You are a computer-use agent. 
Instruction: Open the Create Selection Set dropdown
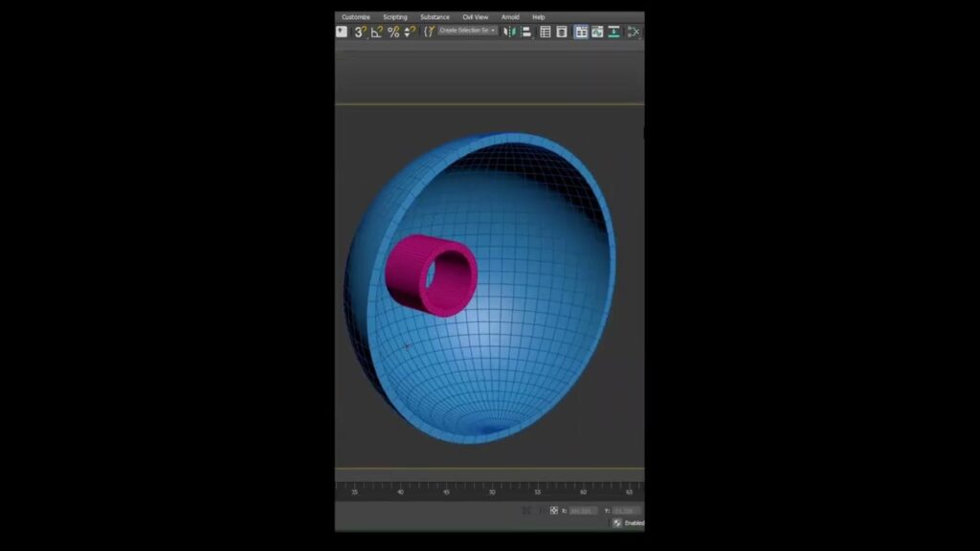468,31
